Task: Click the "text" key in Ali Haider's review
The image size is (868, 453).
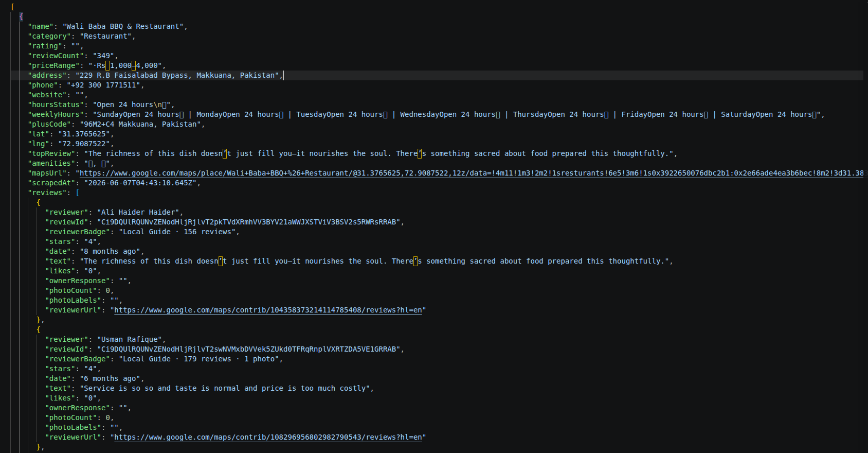Action: (x=58, y=261)
